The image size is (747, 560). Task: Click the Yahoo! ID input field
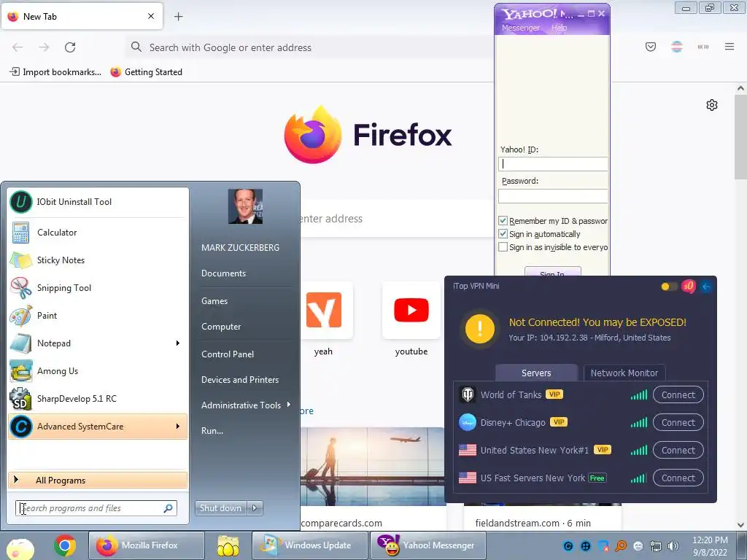pos(553,164)
